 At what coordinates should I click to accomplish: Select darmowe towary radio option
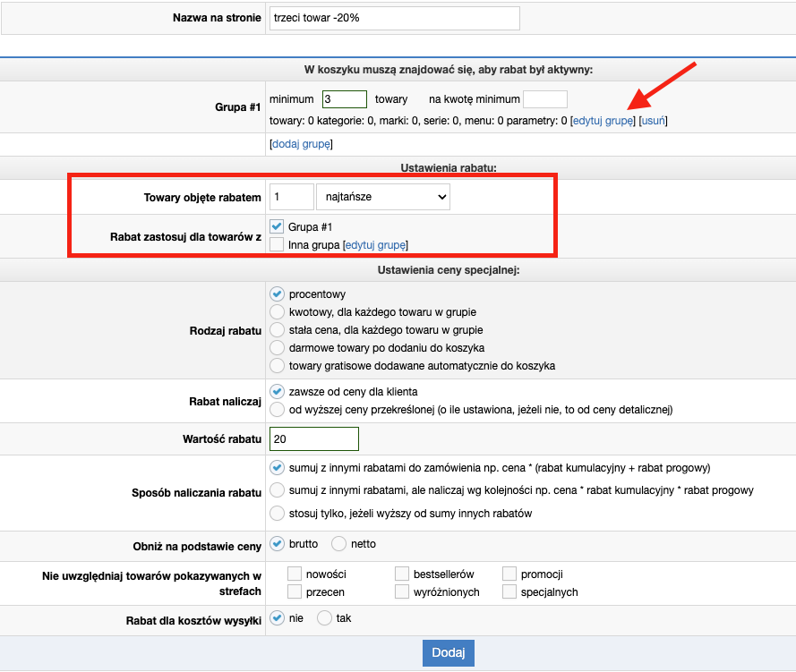click(x=277, y=347)
